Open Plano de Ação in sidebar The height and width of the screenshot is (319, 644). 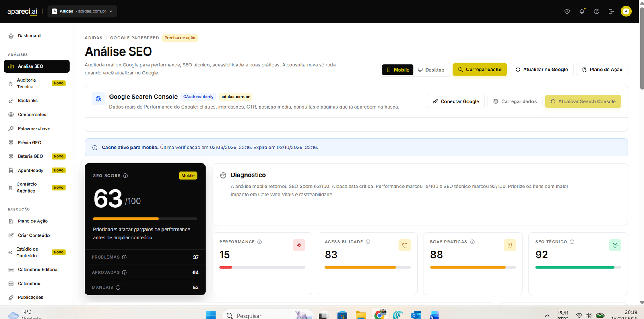click(x=37, y=221)
